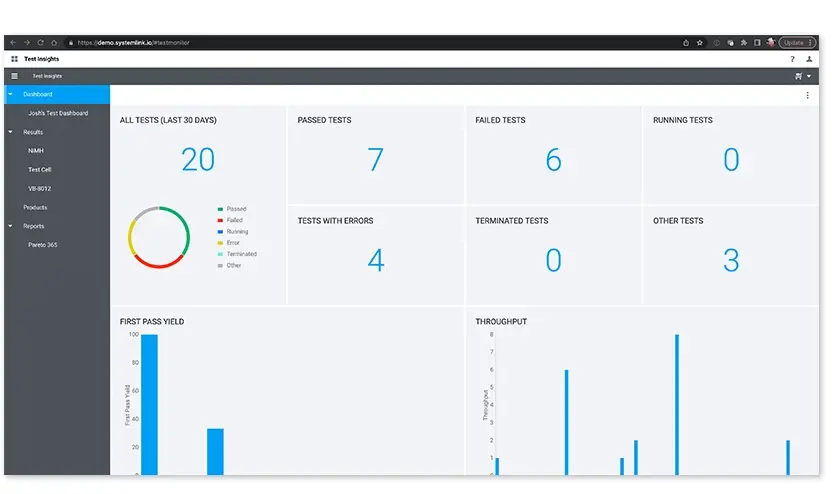The image size is (832, 494).
Task: Click the Running legend blue swatch
Action: pyautogui.click(x=220, y=232)
